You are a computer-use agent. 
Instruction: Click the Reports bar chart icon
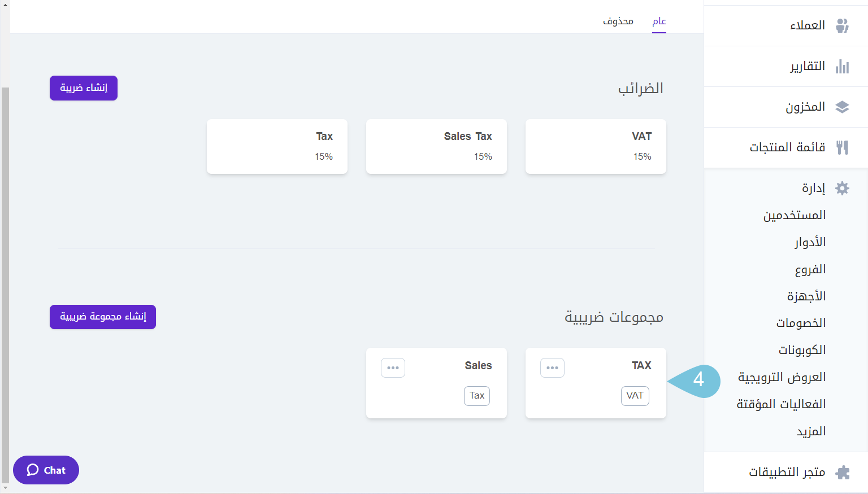[842, 67]
